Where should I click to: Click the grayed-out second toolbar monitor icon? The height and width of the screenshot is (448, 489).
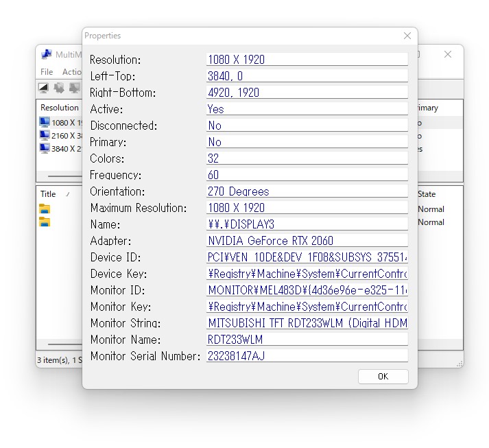point(59,88)
